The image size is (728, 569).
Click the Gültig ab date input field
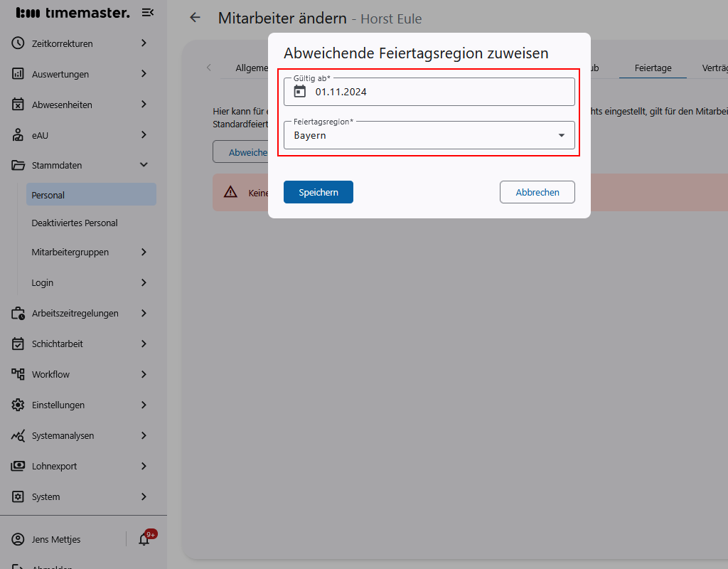pyautogui.click(x=441, y=92)
